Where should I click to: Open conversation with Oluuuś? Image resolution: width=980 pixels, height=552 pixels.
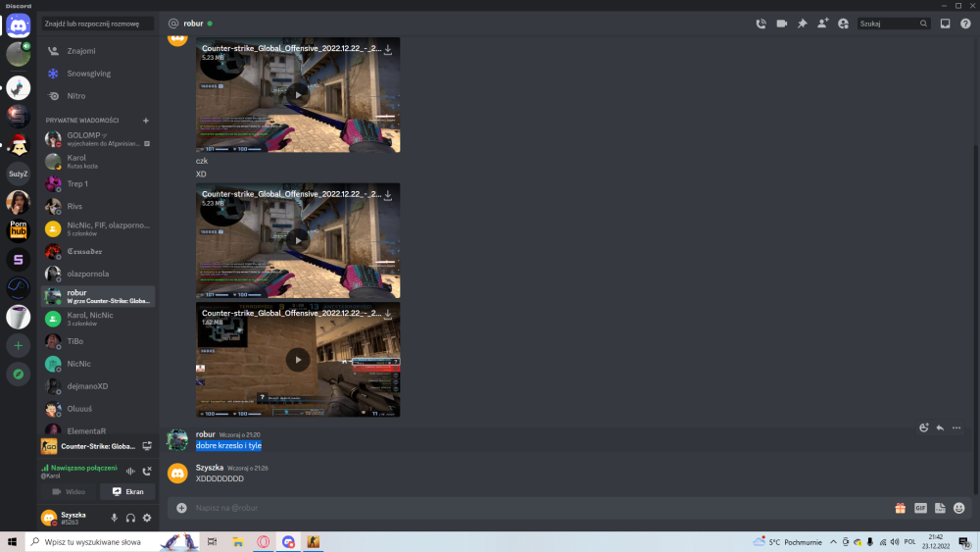(98, 409)
